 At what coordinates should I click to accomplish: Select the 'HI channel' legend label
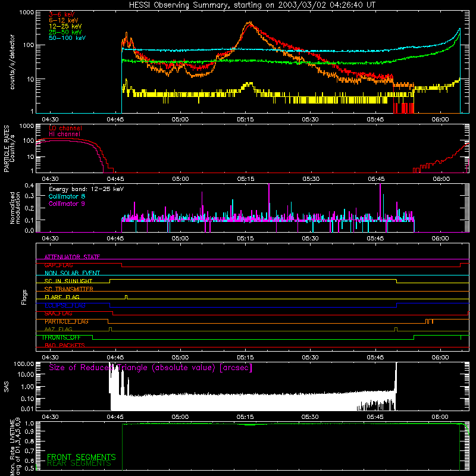(x=64, y=134)
